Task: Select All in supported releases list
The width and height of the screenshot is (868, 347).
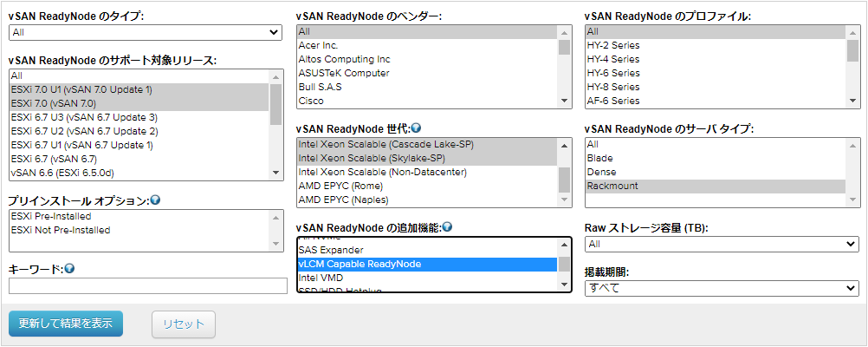Action: [139, 75]
